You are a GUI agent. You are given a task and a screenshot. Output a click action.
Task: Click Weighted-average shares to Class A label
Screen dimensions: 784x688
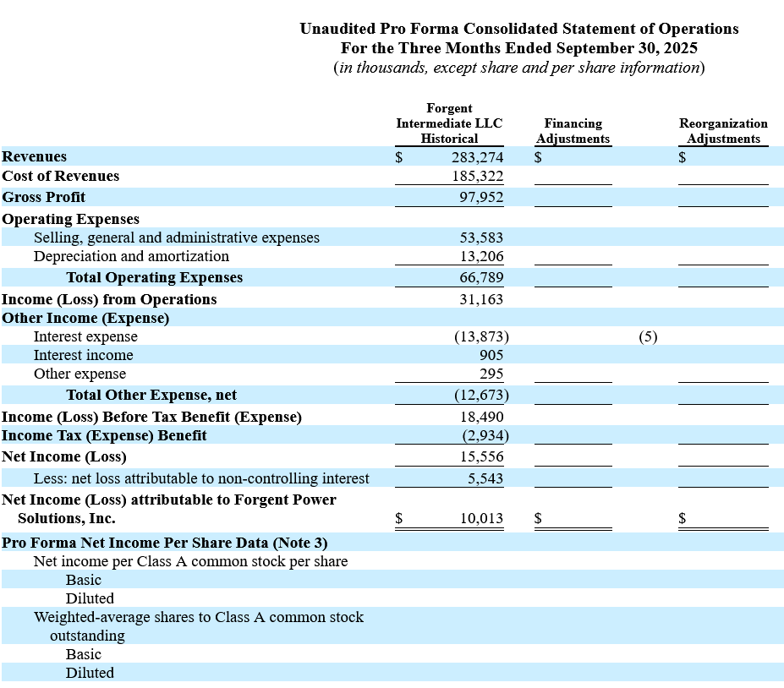tap(199, 626)
